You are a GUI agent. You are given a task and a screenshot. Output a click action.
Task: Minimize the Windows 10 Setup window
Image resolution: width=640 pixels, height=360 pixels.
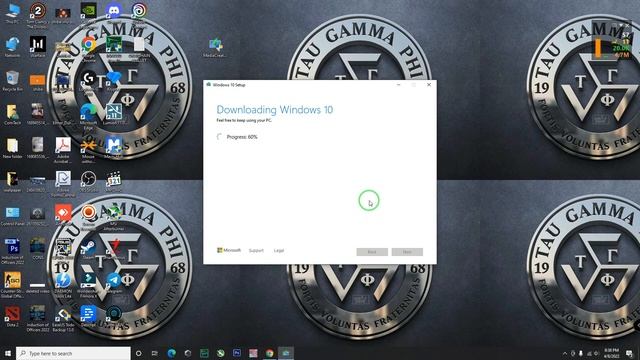point(399,85)
